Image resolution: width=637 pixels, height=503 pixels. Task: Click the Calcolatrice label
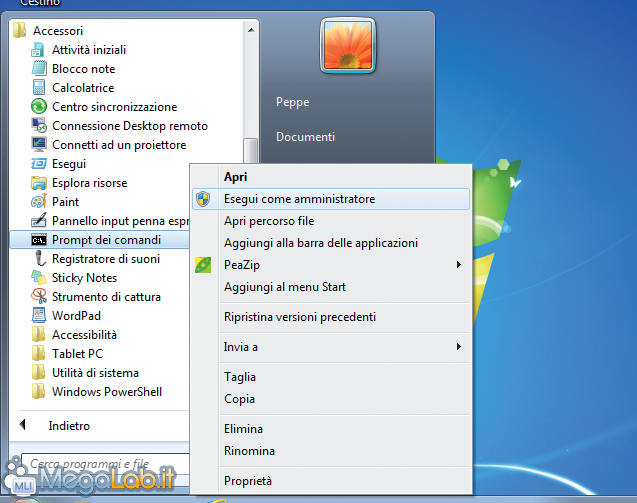pos(83,88)
